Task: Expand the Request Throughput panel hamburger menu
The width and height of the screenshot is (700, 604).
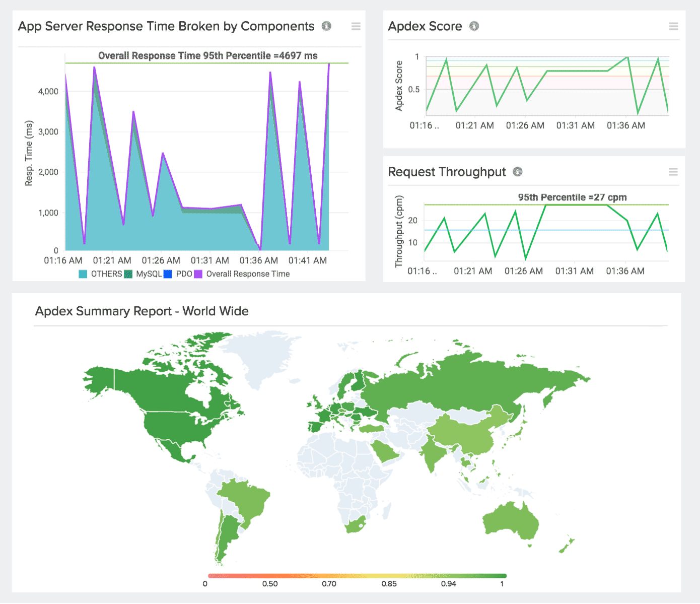Action: point(673,172)
